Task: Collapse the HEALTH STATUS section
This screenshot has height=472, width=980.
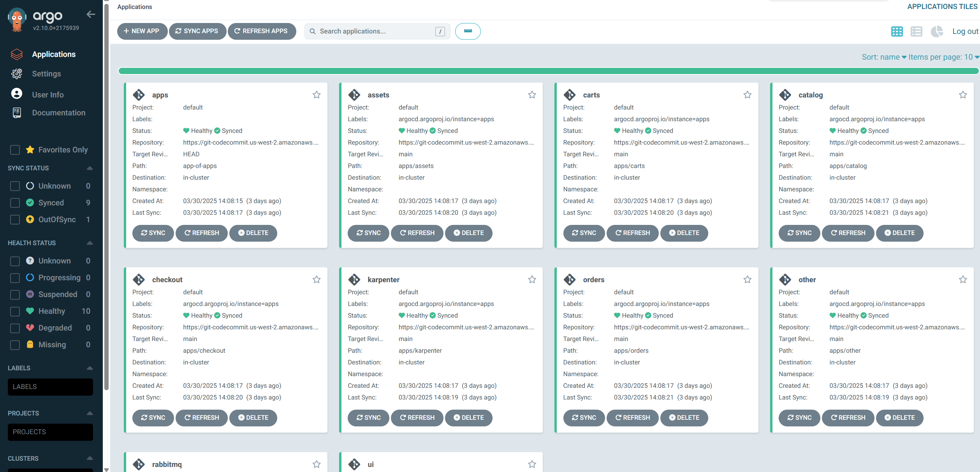Action: [90, 243]
